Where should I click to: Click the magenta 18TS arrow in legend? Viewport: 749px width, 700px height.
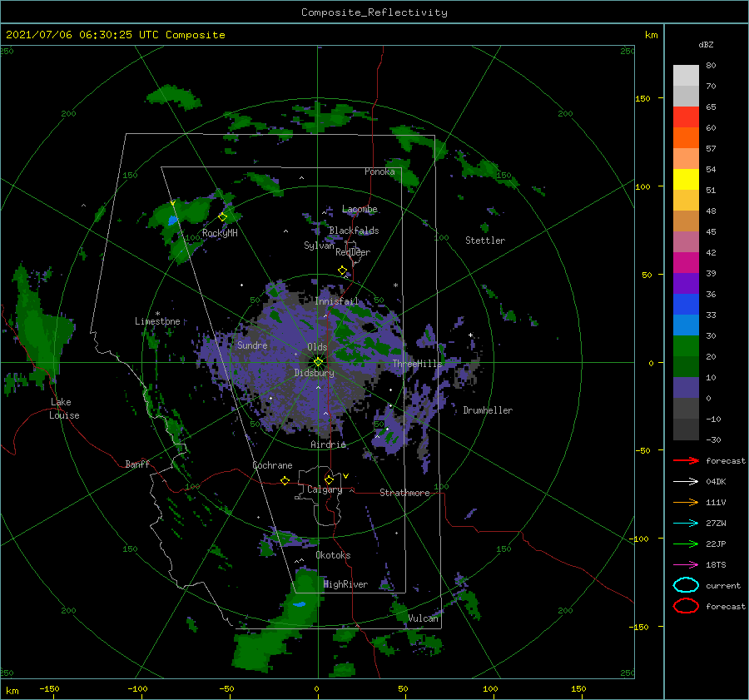pos(686,565)
